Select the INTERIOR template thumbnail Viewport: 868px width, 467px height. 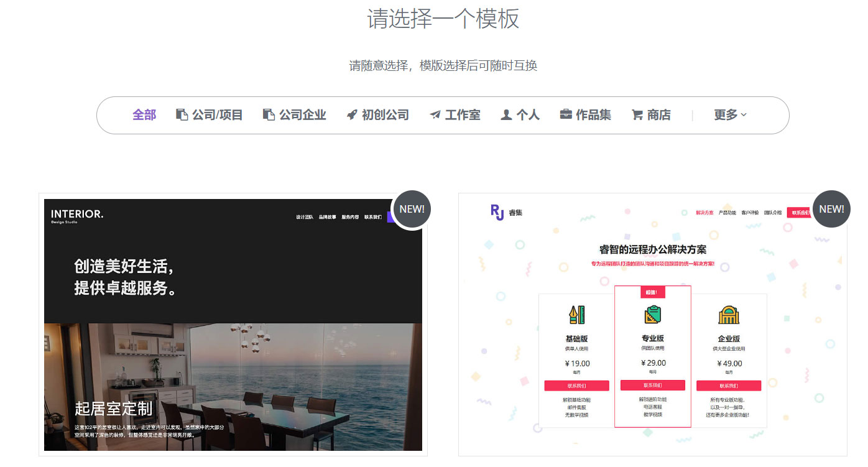232,323
